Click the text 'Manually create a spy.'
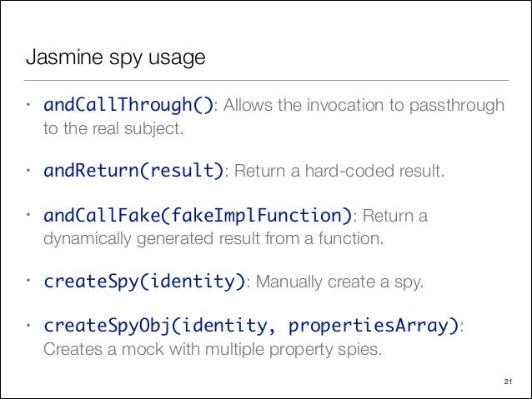 pyautogui.click(x=340, y=282)
